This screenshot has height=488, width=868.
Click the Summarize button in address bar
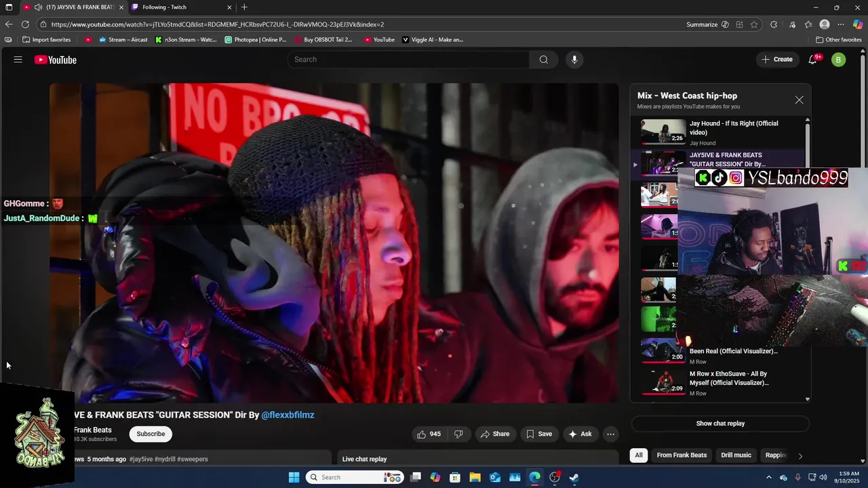tap(707, 24)
